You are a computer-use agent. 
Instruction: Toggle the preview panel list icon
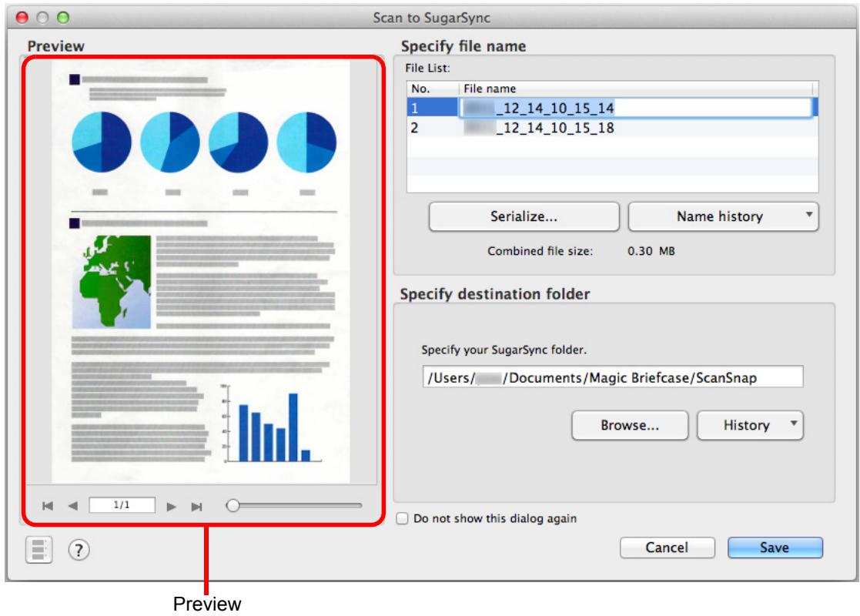(x=39, y=550)
